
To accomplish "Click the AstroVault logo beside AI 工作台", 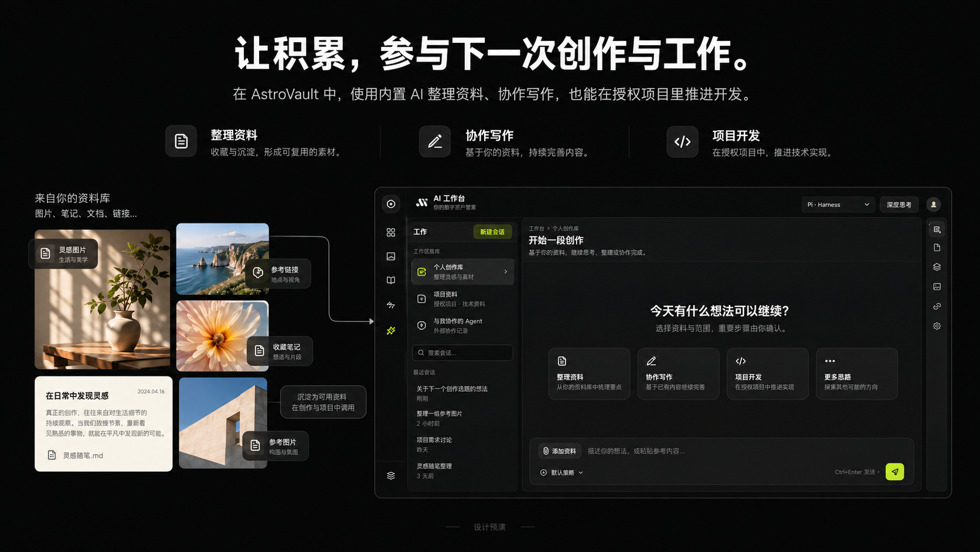I will tap(421, 203).
